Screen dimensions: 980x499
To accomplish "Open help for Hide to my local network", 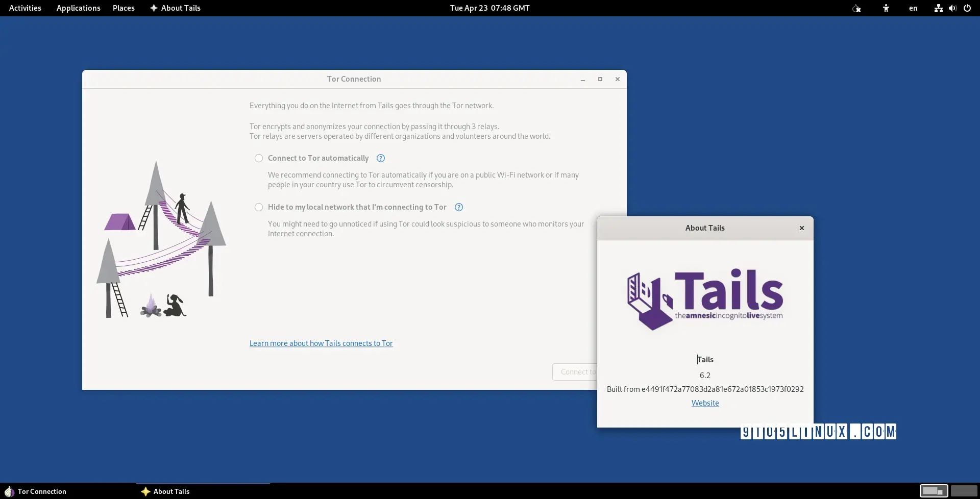I will [x=458, y=207].
